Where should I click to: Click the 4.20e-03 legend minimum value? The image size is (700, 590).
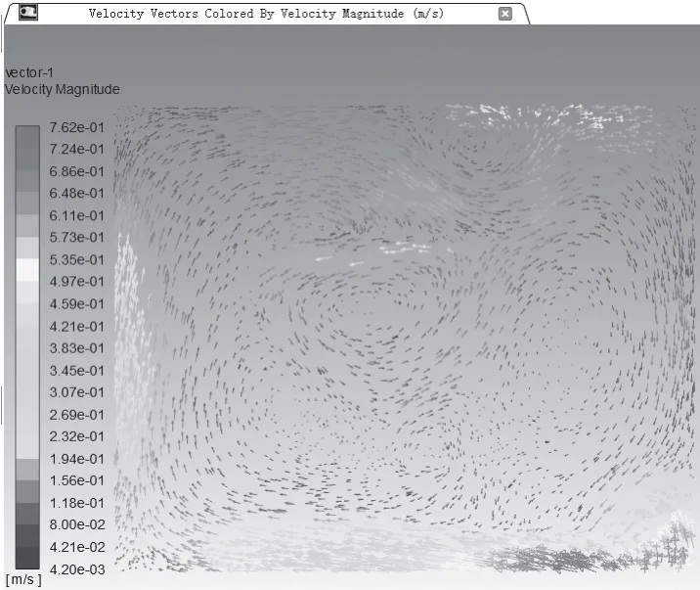[x=77, y=569]
